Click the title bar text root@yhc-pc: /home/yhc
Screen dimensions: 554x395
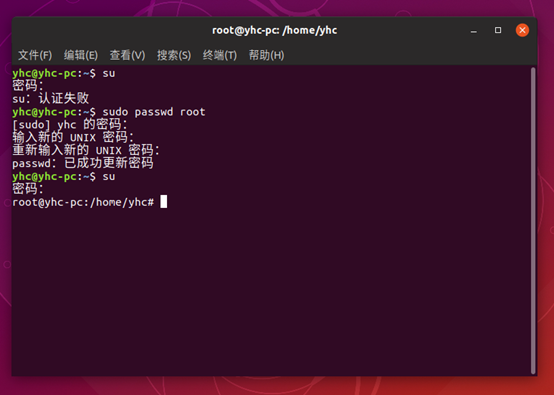tap(275, 30)
